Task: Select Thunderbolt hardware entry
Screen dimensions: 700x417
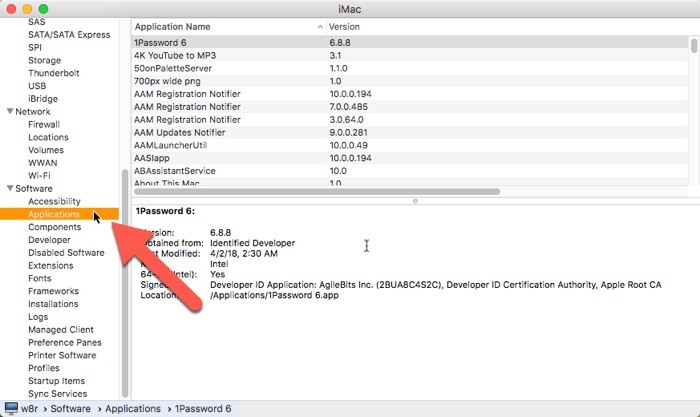Action: (54, 73)
